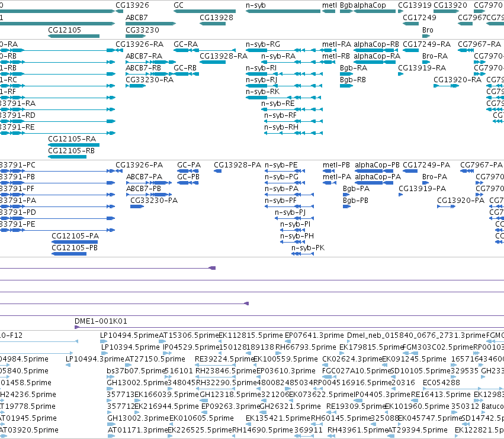
Task: Click the AT01171.3prime EST label
Action: point(137,430)
